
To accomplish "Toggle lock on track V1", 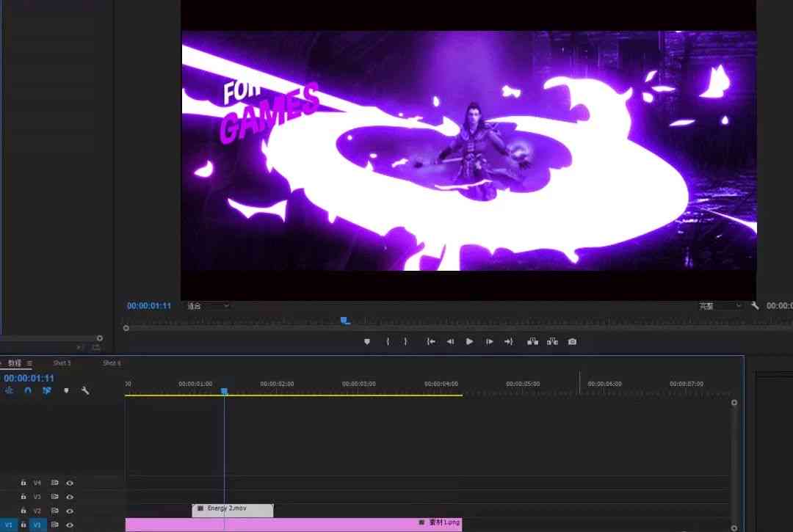I will click(x=23, y=525).
